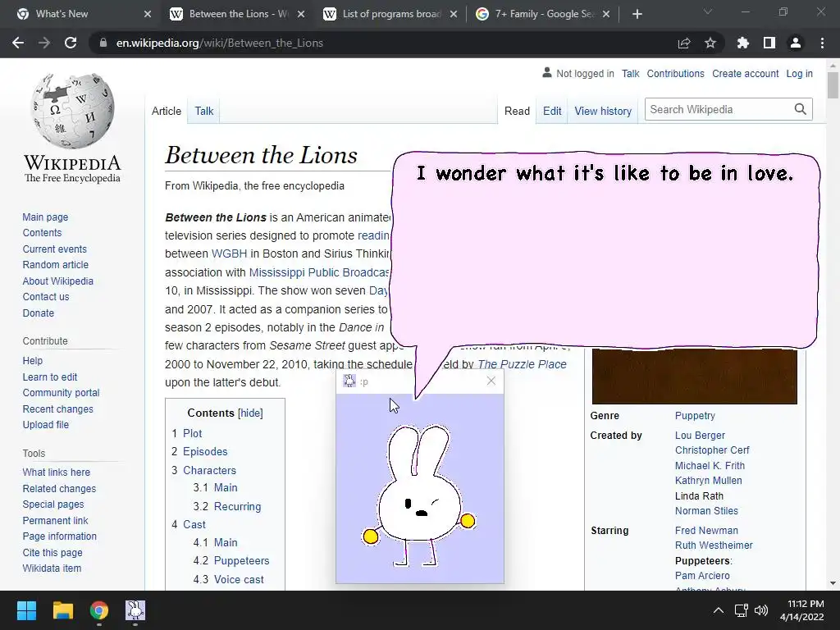
Task: Switch to List of programs broadcast tab
Action: [391, 14]
